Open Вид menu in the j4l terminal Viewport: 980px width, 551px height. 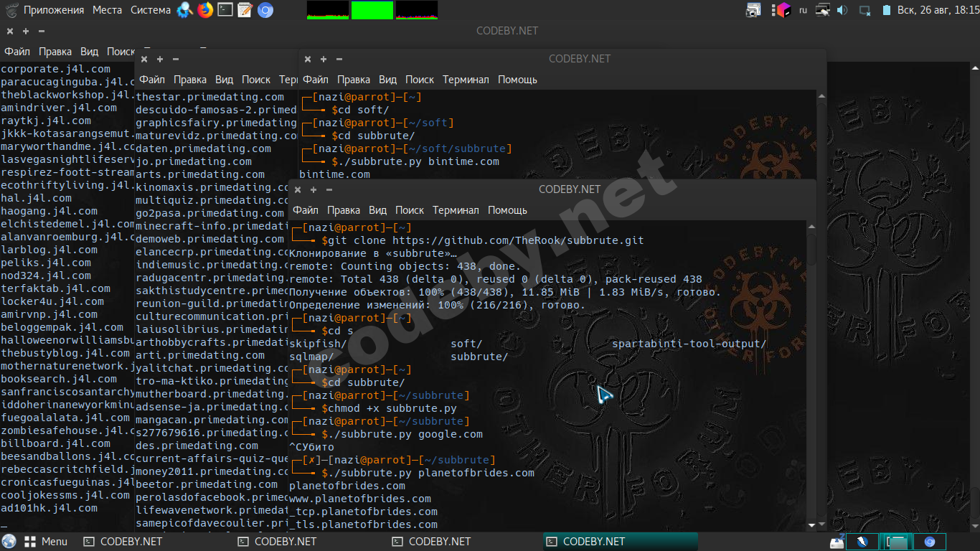coord(89,52)
